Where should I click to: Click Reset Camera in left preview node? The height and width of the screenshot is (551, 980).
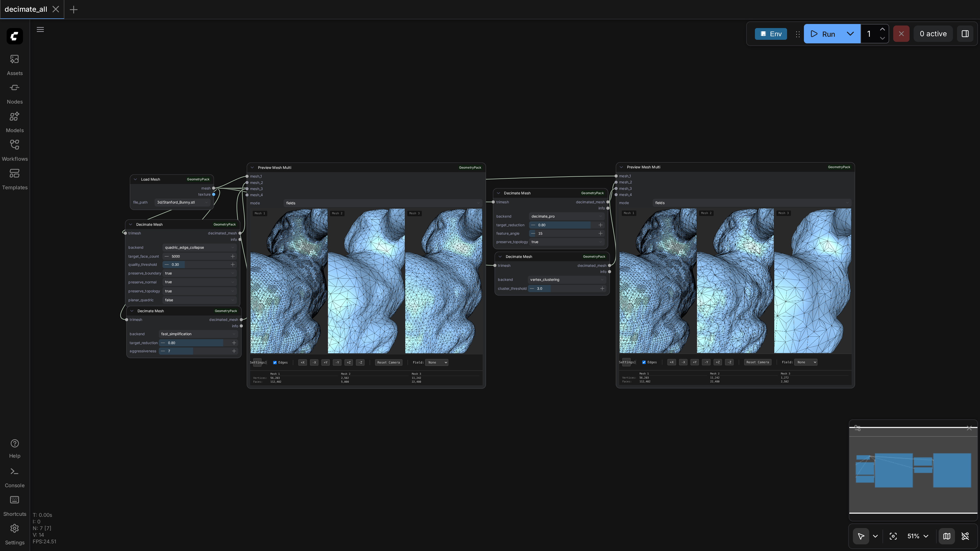(388, 362)
